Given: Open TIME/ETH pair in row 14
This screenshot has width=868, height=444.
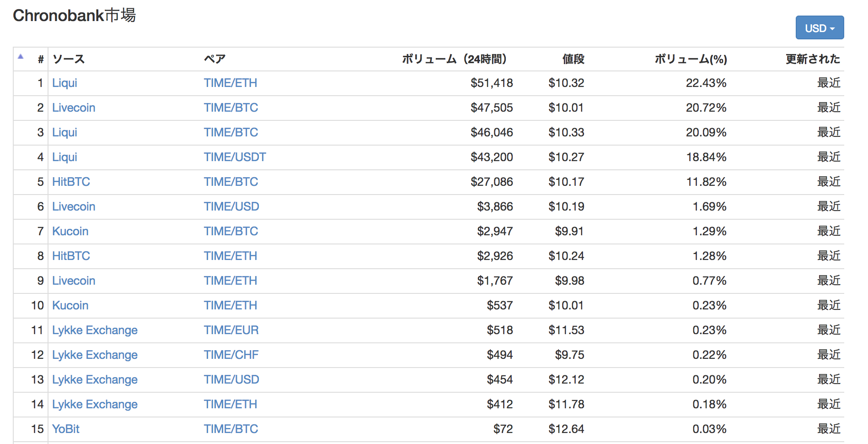Looking at the screenshot, I should coord(230,404).
